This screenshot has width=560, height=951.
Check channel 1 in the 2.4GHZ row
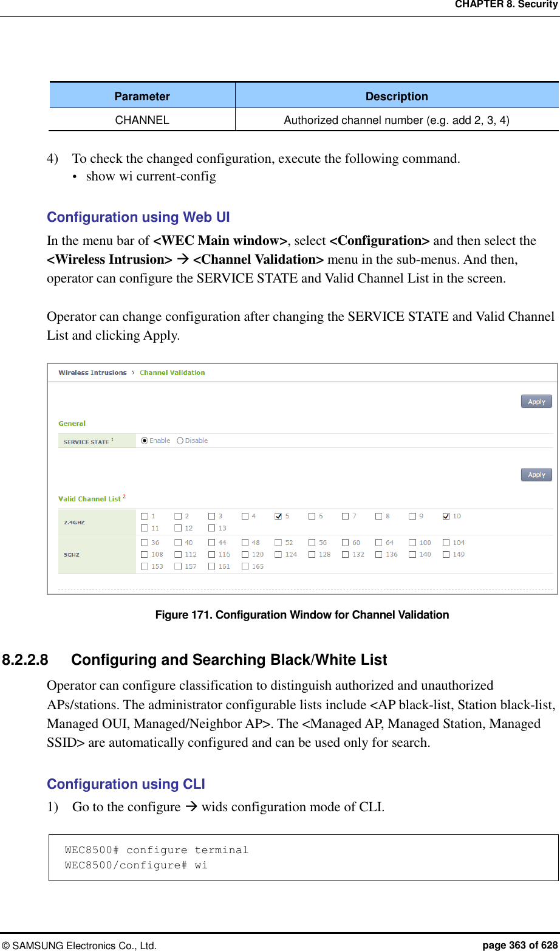(145, 515)
